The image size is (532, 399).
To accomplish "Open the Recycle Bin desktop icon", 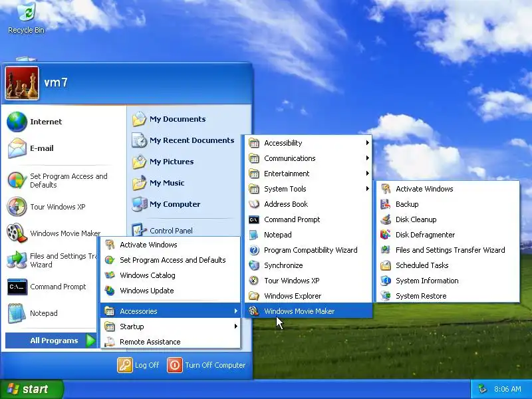I will pyautogui.click(x=26, y=18).
